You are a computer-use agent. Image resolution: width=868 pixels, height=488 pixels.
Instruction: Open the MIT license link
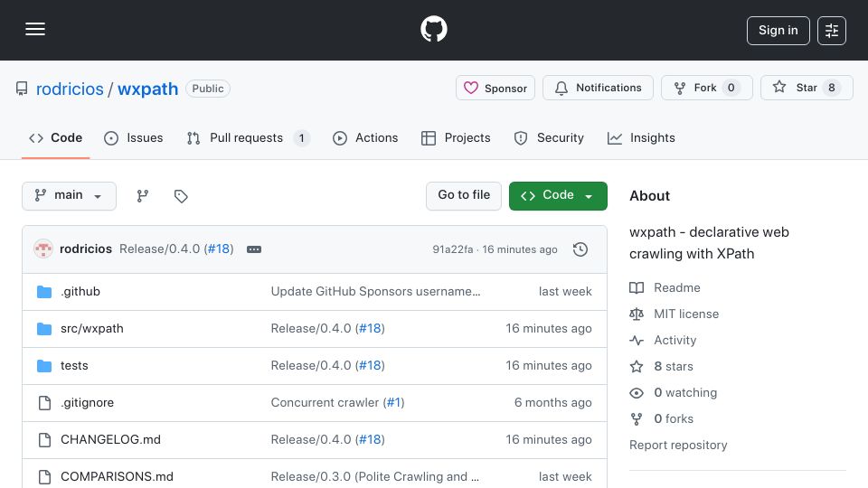tap(686, 314)
